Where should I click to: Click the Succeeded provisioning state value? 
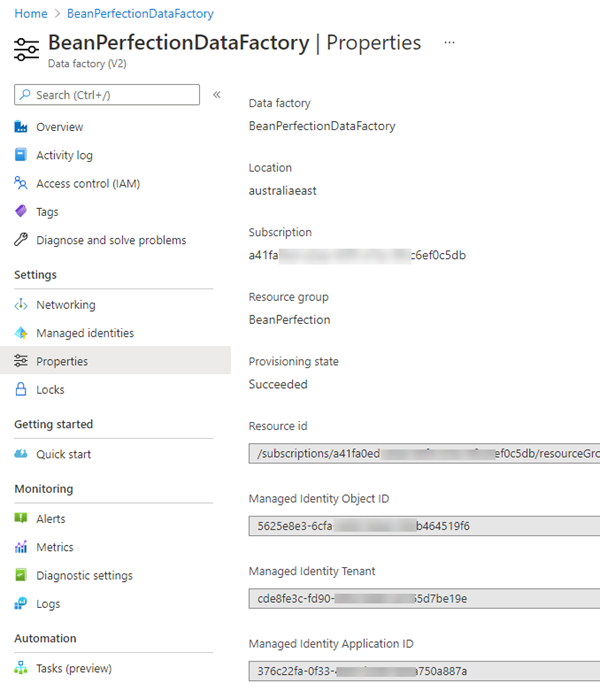click(278, 384)
